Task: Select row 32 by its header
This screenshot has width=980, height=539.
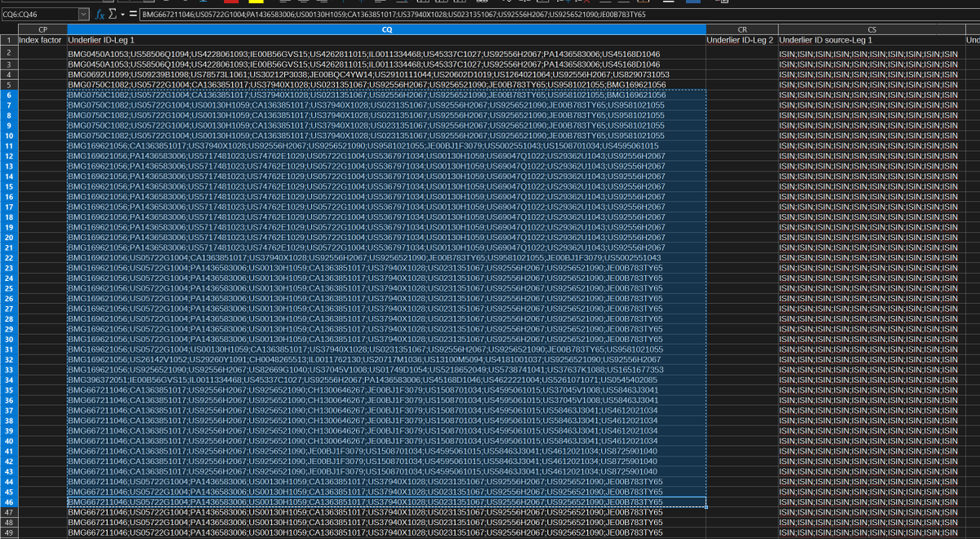Action: coord(8,359)
